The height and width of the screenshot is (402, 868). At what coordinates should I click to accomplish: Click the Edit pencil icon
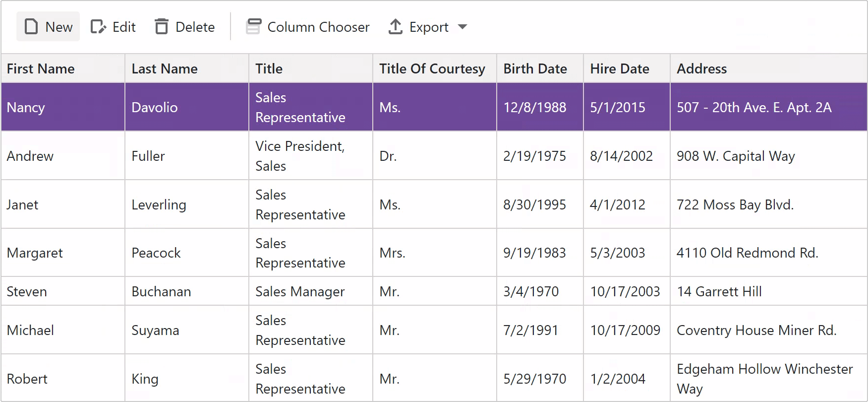pyautogui.click(x=98, y=27)
